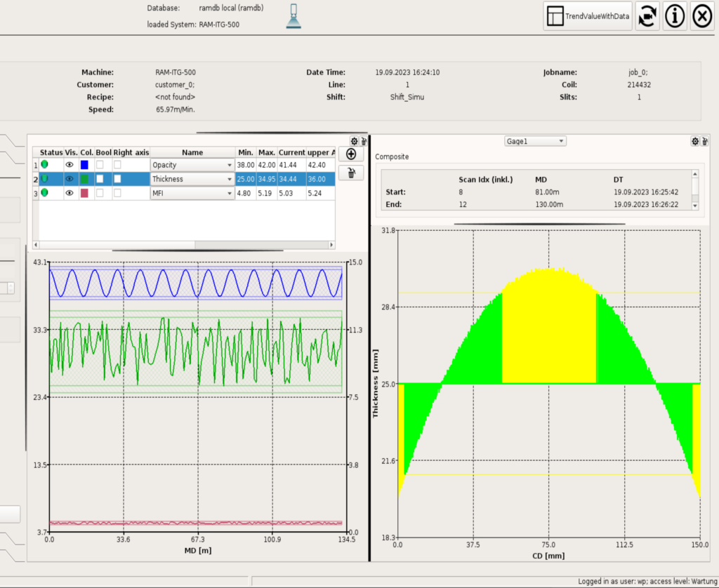Click the Status column header

[51, 152]
